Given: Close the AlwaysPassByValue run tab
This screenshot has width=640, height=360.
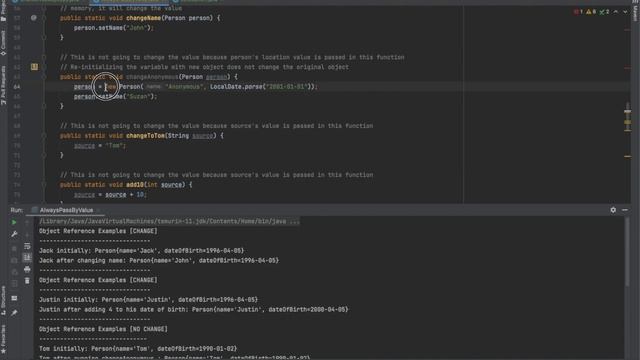Looking at the screenshot, I should (98, 210).
